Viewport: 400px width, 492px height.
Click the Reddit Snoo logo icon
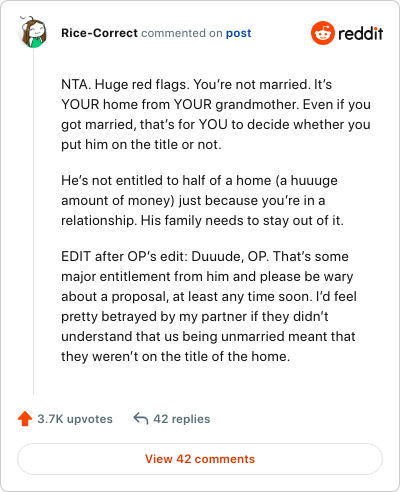(322, 33)
